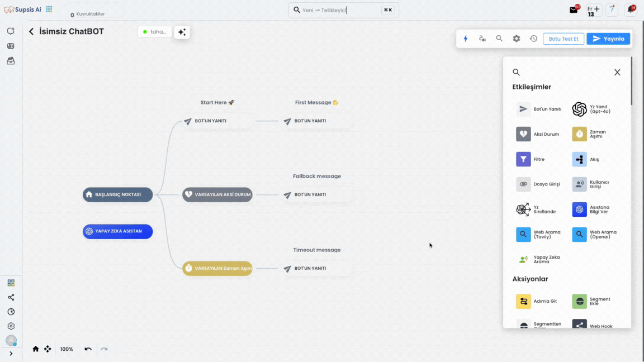
Task: Add Web Arama (Openai) block
Action: [594, 235]
